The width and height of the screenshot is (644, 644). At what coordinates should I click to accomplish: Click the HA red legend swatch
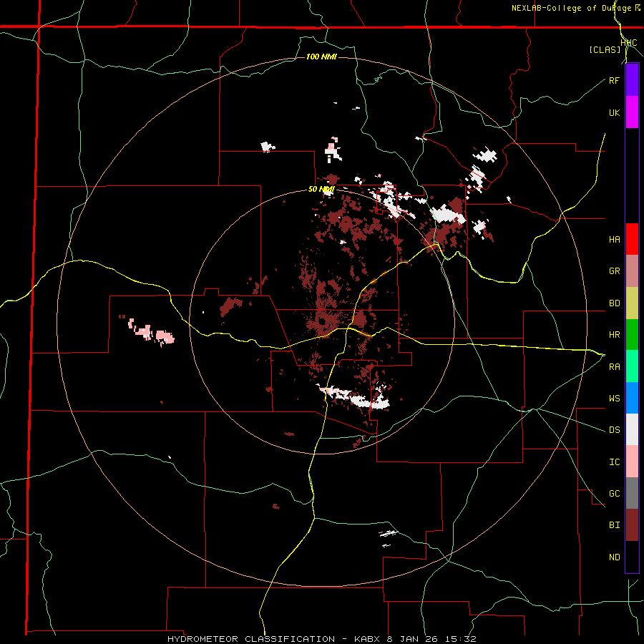click(x=632, y=239)
